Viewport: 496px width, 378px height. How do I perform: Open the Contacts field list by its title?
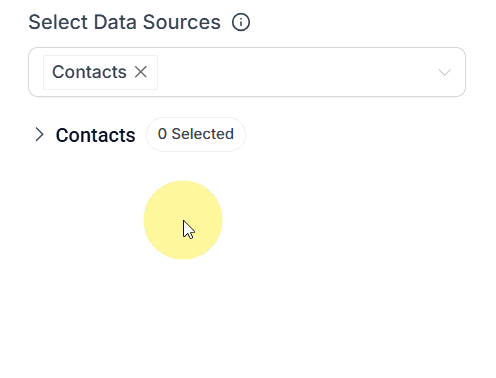pos(95,135)
